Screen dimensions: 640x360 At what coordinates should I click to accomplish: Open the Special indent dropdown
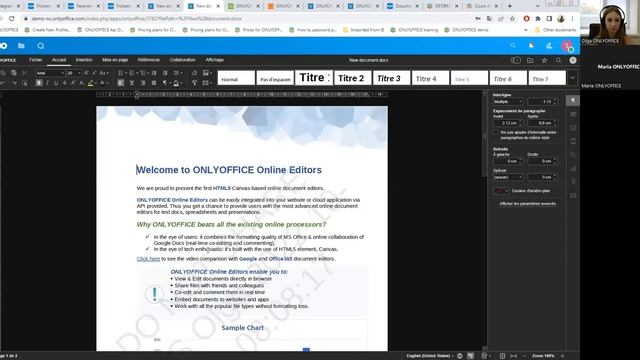click(x=508, y=177)
